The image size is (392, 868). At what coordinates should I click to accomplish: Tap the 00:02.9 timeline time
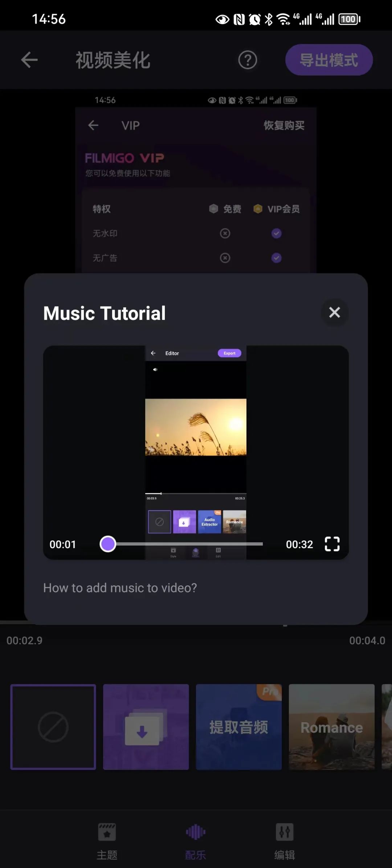pos(25,640)
